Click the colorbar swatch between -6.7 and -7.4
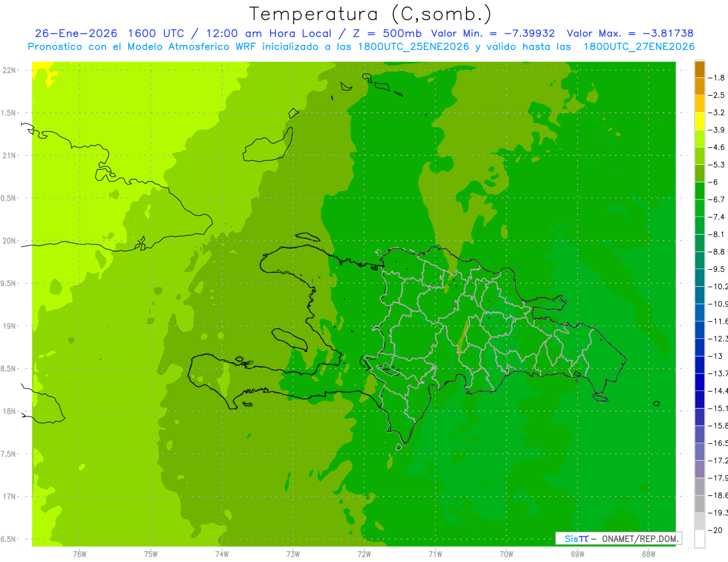Screen dimensions: 728x562 699,208
